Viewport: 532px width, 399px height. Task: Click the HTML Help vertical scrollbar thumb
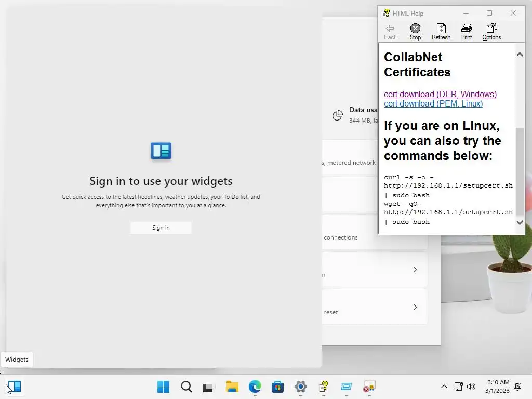pos(520,171)
